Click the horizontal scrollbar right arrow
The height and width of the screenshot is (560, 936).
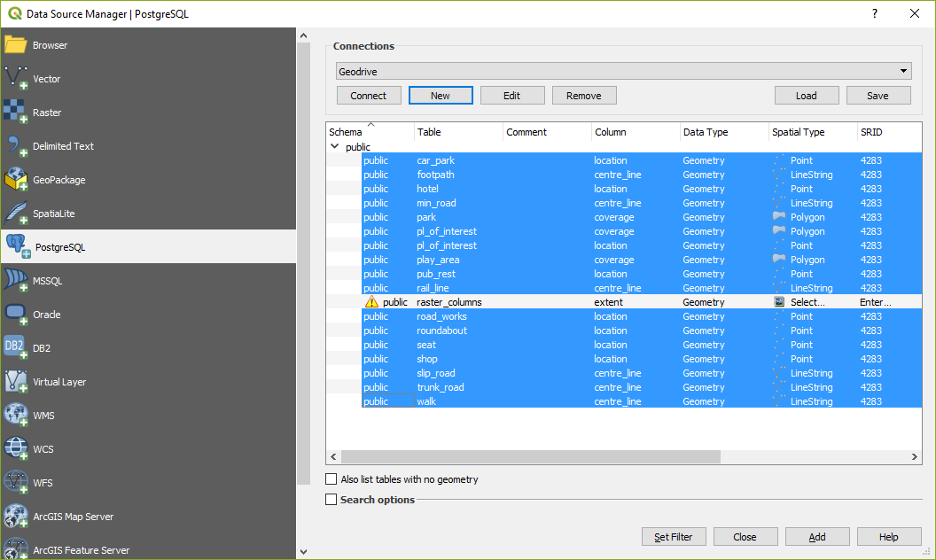915,456
